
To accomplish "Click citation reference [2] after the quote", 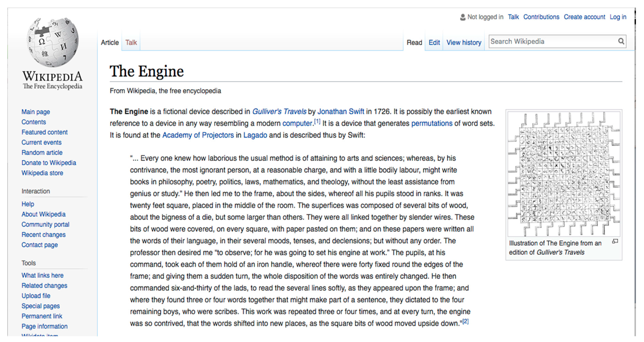I will (x=466, y=321).
